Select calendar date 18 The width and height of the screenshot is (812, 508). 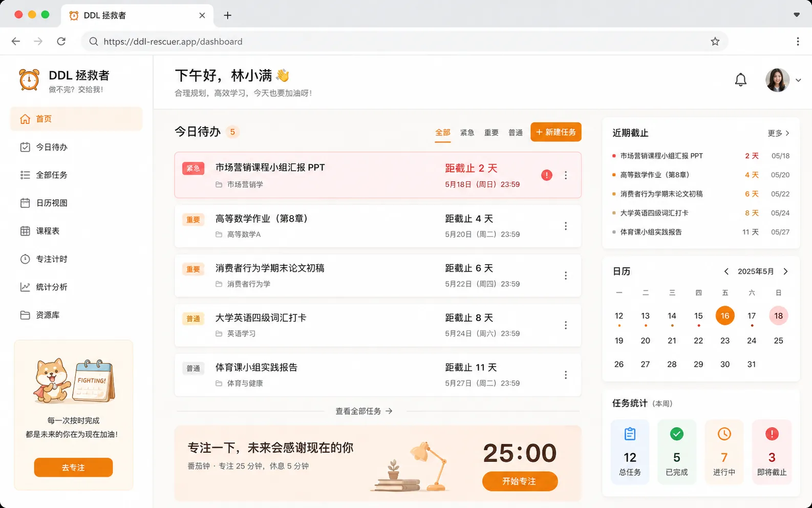click(x=778, y=316)
